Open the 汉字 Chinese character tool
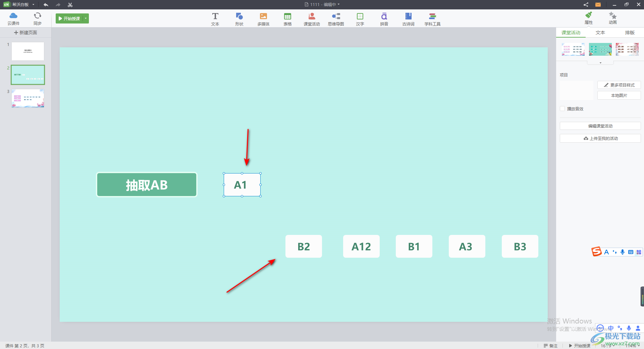The width and height of the screenshot is (644, 349). pyautogui.click(x=360, y=19)
